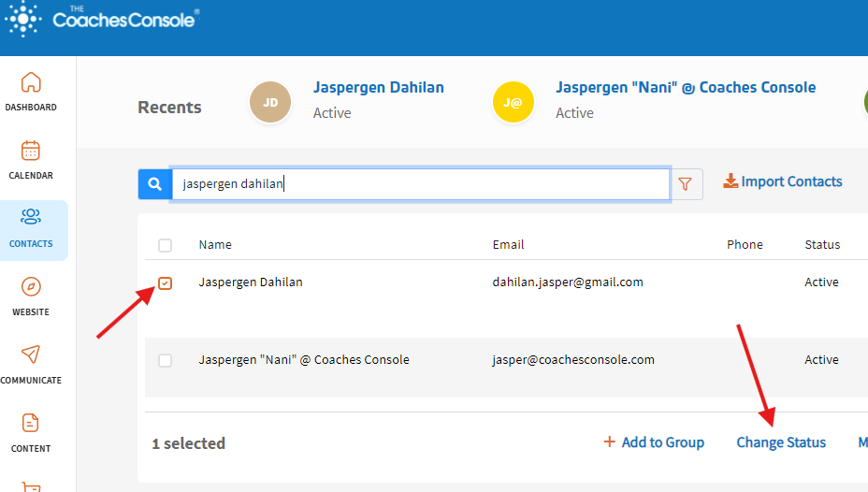
Task: Click Add to Group button
Action: tap(654, 442)
